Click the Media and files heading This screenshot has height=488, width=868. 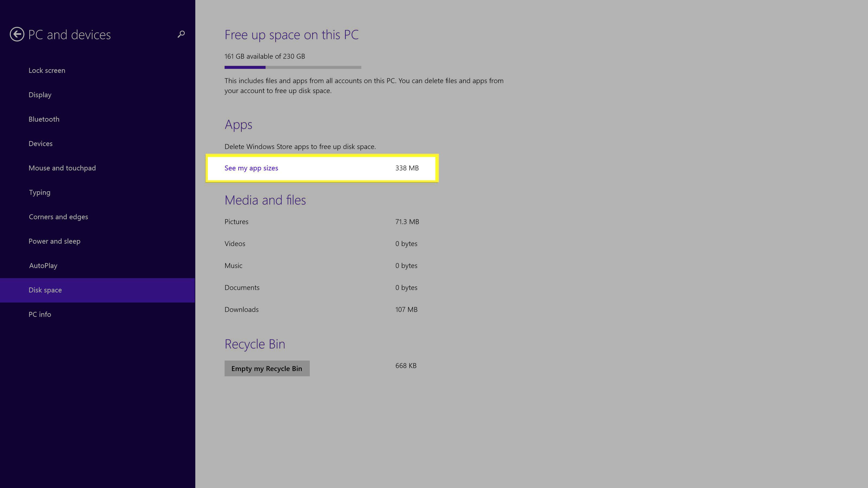[265, 200]
